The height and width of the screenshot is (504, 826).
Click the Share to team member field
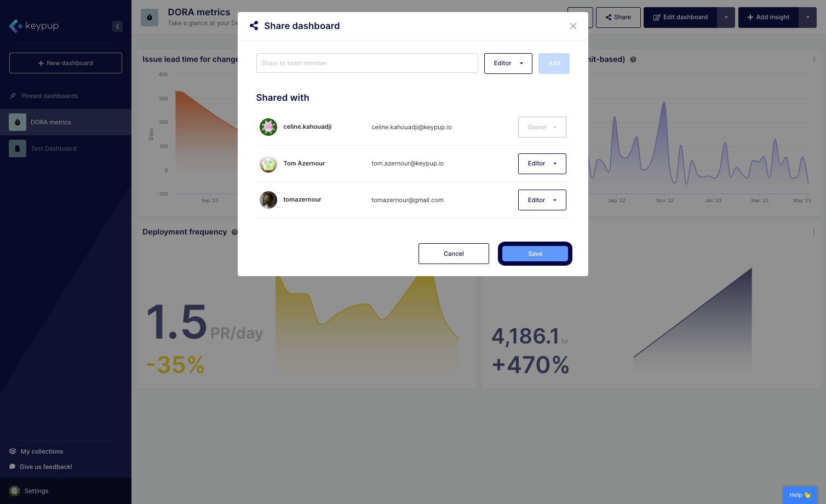367,64
